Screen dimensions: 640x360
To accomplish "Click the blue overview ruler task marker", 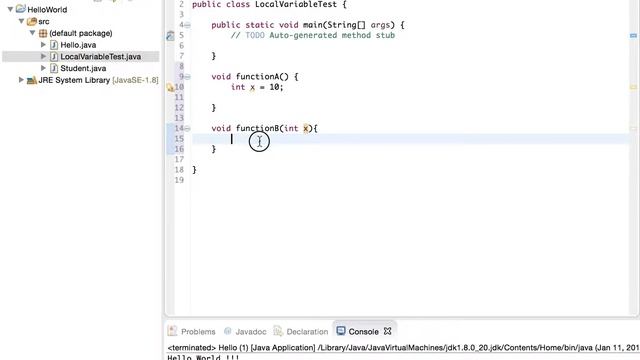I will (x=633, y=36).
